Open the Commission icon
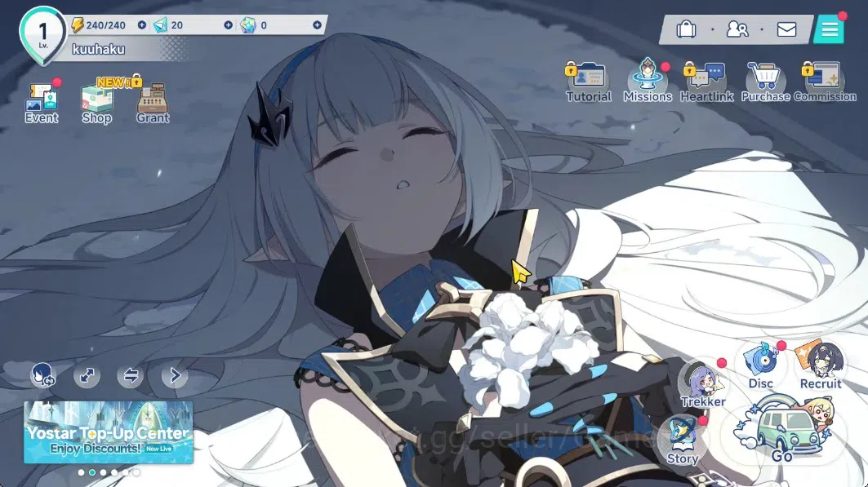 click(x=825, y=83)
